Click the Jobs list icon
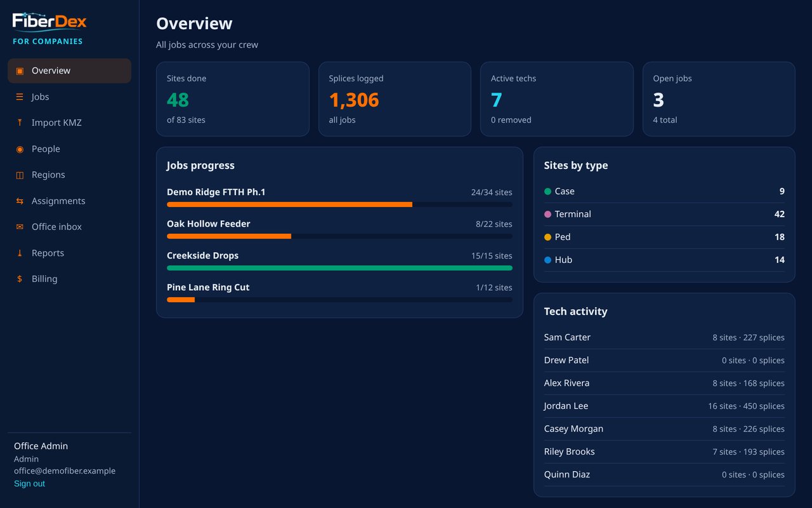The image size is (812, 508). click(20, 97)
